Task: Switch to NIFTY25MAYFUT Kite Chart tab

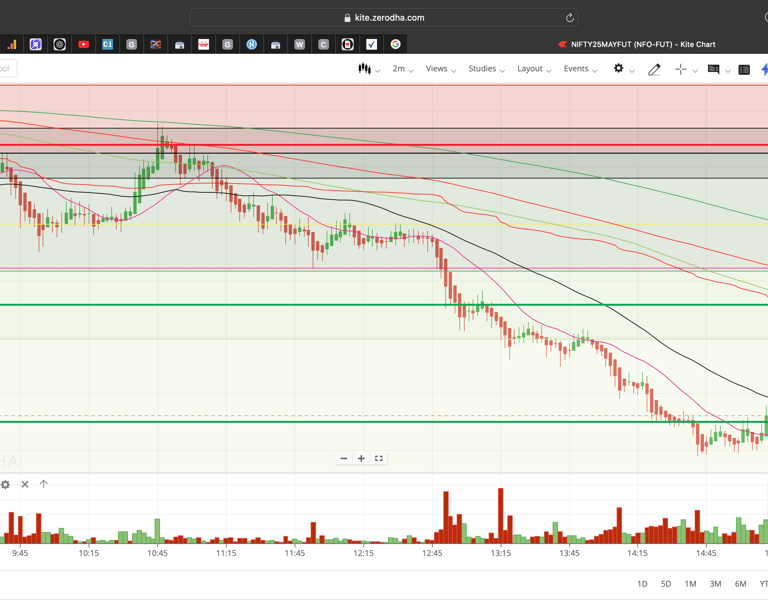Action: [637, 45]
